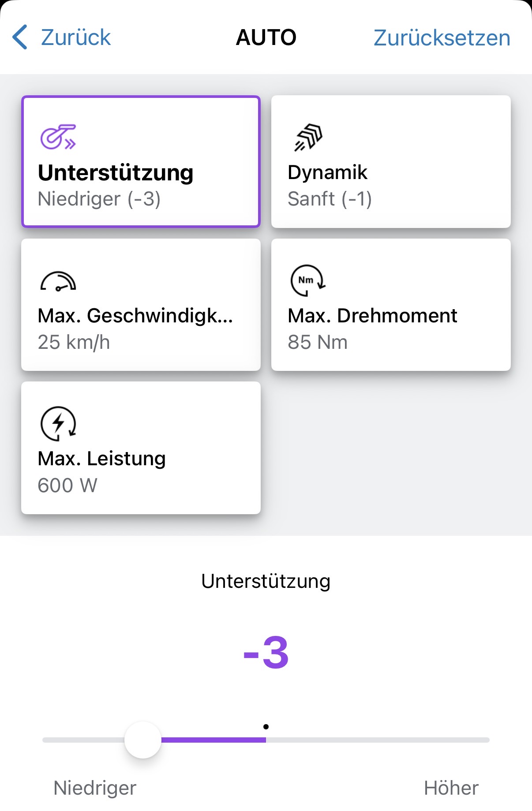Click the support slider's white thumb handle
Screen dimensions: 532x811
[143, 740]
